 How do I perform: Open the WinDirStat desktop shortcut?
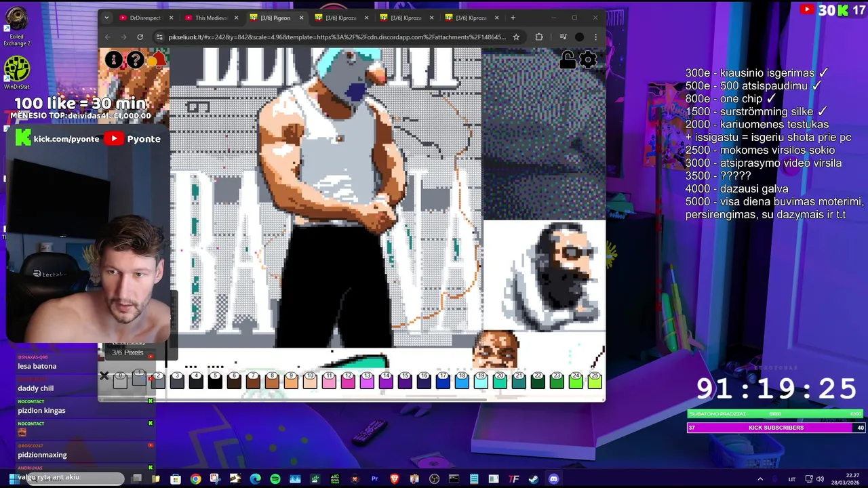tap(17, 73)
